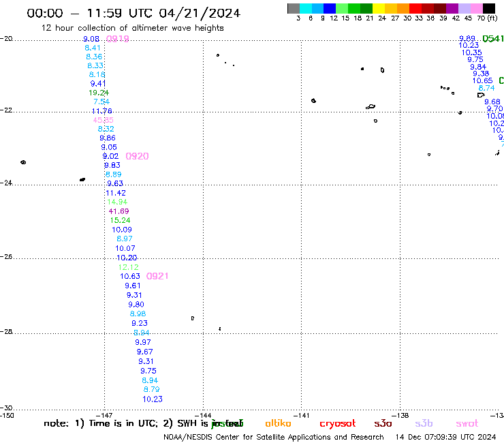This screenshot has width=504, height=443.
Task: Click the 9.61 wave height value
Action: [133, 286]
